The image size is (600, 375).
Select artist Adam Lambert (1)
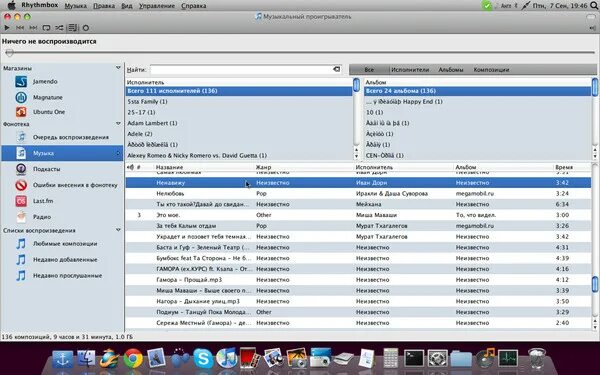pos(239,123)
